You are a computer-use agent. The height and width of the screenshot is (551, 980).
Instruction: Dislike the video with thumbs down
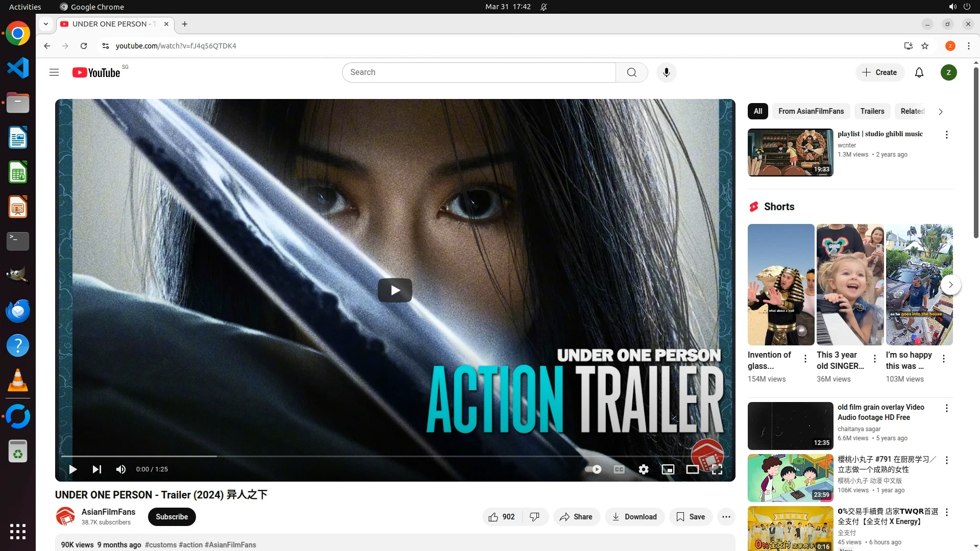click(534, 517)
